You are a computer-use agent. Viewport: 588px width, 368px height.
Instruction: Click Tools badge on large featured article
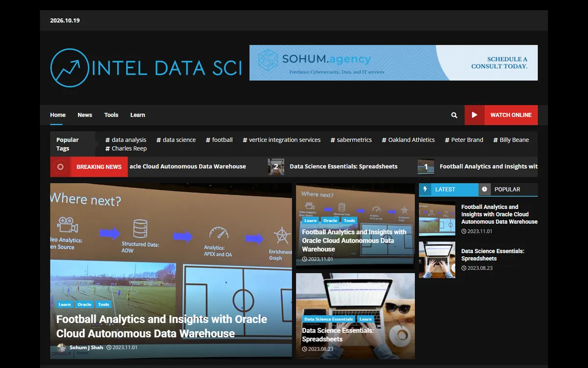tap(103, 305)
